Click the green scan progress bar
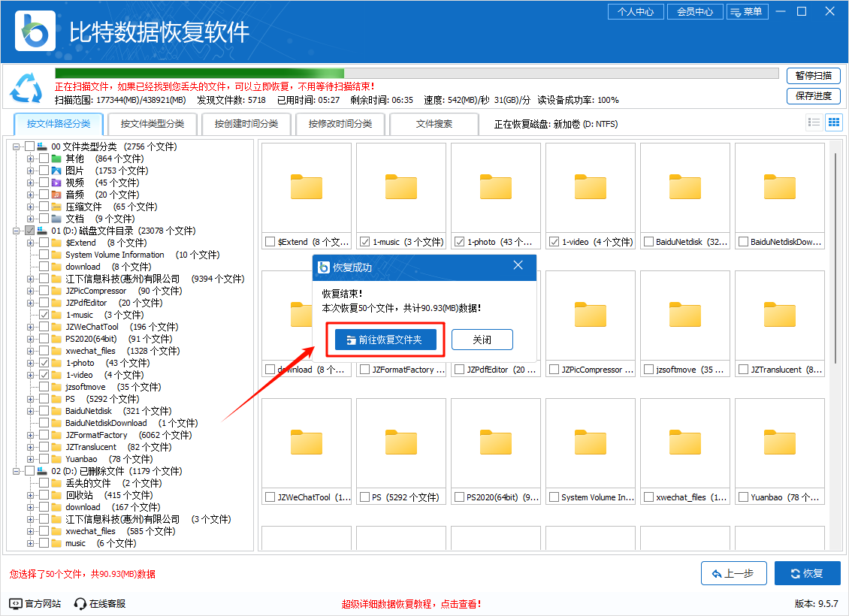The height and width of the screenshot is (616, 849). pyautogui.click(x=417, y=73)
